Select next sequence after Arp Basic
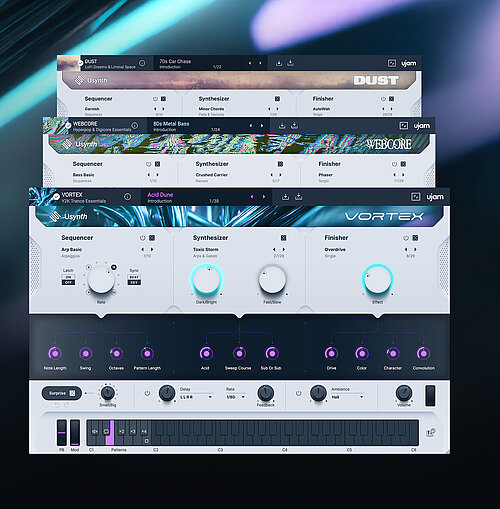This screenshot has height=509, width=500. (152, 249)
